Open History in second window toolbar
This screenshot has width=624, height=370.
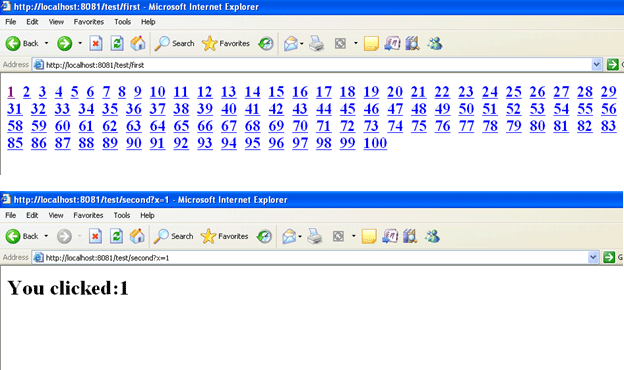[264, 236]
